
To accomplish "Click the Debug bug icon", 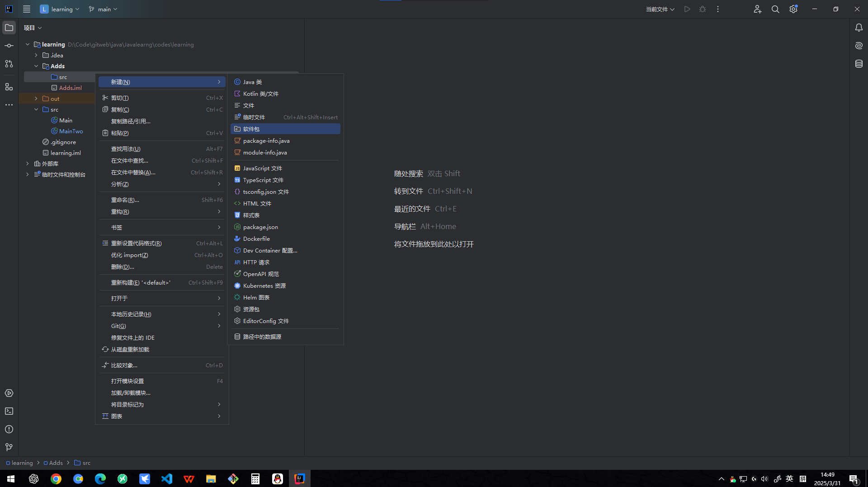I will tap(703, 9).
